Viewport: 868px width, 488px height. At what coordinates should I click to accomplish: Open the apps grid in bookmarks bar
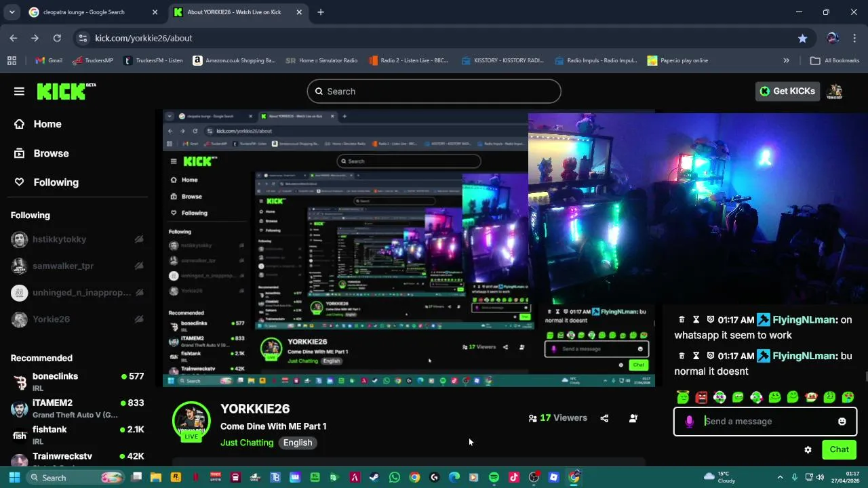pos(12,60)
